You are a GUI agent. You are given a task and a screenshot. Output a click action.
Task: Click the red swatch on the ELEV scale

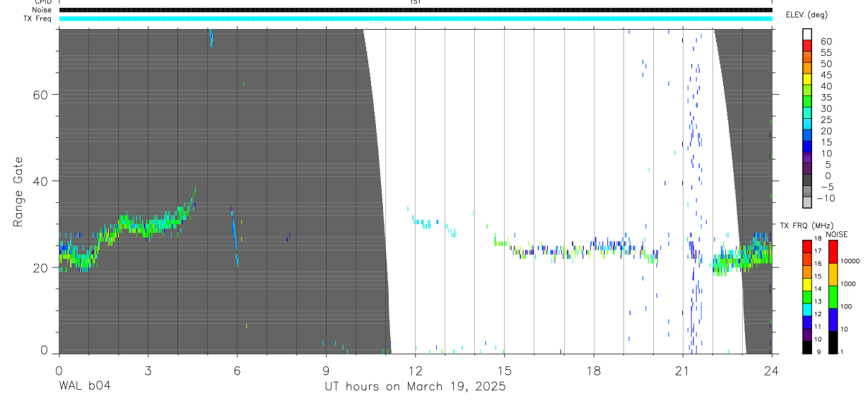click(807, 45)
